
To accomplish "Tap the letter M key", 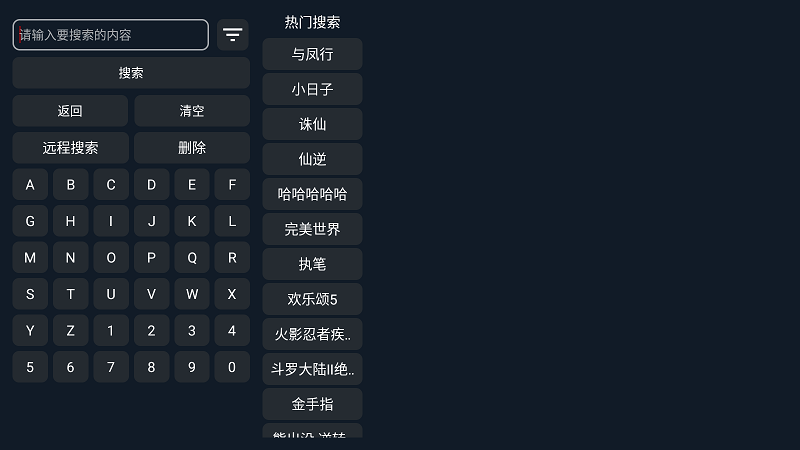I will (30, 258).
